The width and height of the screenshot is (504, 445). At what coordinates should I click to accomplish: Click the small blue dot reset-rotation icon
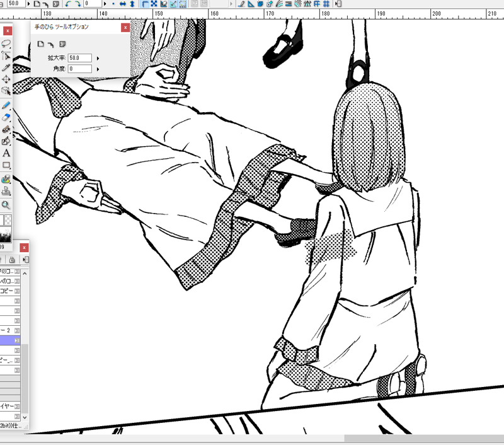[x=113, y=4]
